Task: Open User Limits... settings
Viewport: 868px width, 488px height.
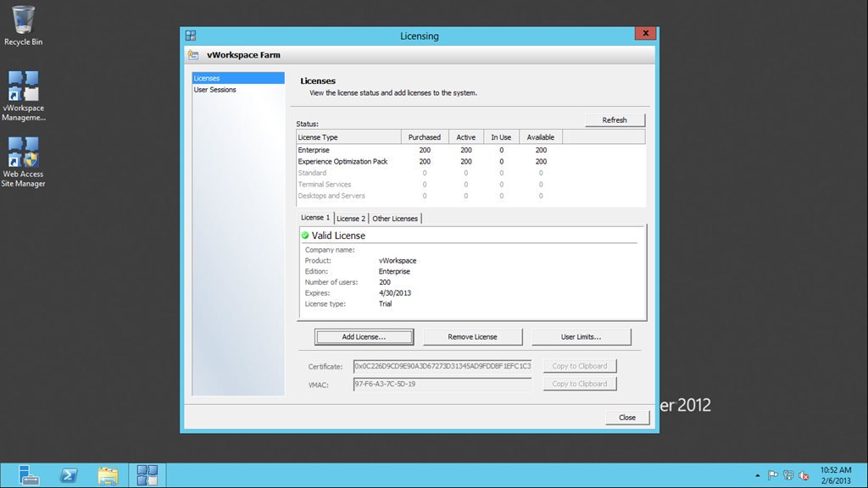Action: [x=581, y=337]
